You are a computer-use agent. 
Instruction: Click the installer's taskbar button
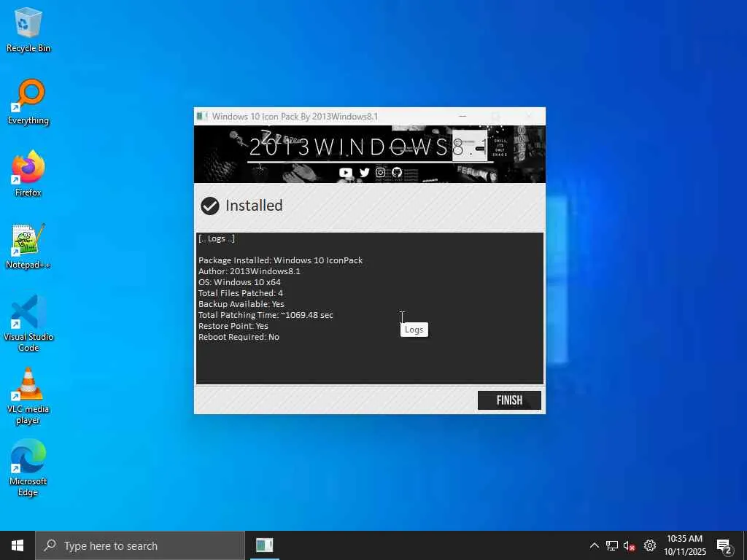pyautogui.click(x=264, y=545)
